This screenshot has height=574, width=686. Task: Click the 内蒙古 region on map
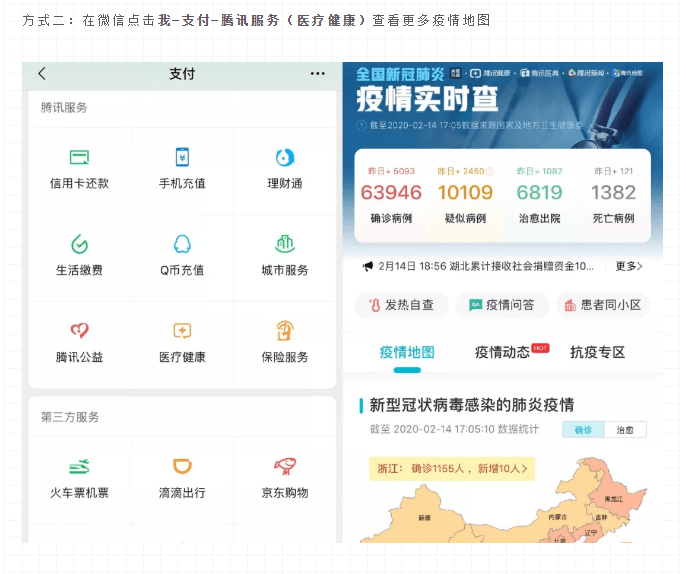pos(557,517)
